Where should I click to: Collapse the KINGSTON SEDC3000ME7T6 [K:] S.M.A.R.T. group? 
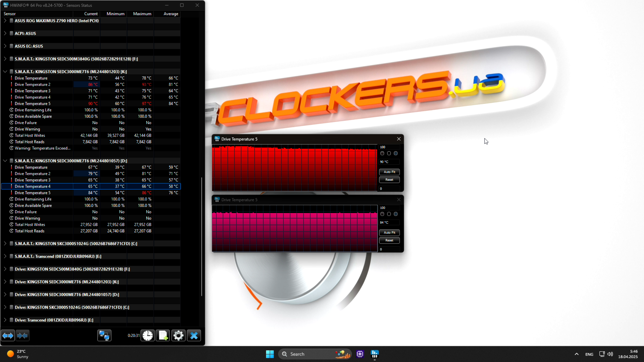[x=5, y=72]
